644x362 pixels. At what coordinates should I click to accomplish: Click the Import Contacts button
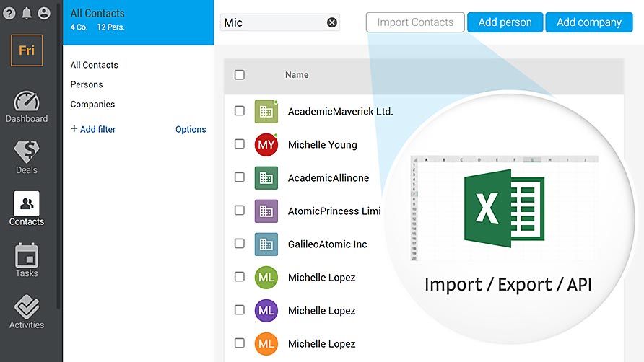point(415,22)
